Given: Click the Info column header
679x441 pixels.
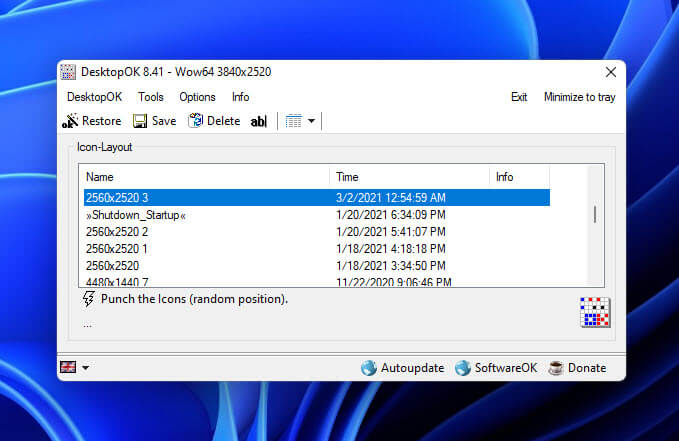Looking at the screenshot, I should [x=520, y=177].
